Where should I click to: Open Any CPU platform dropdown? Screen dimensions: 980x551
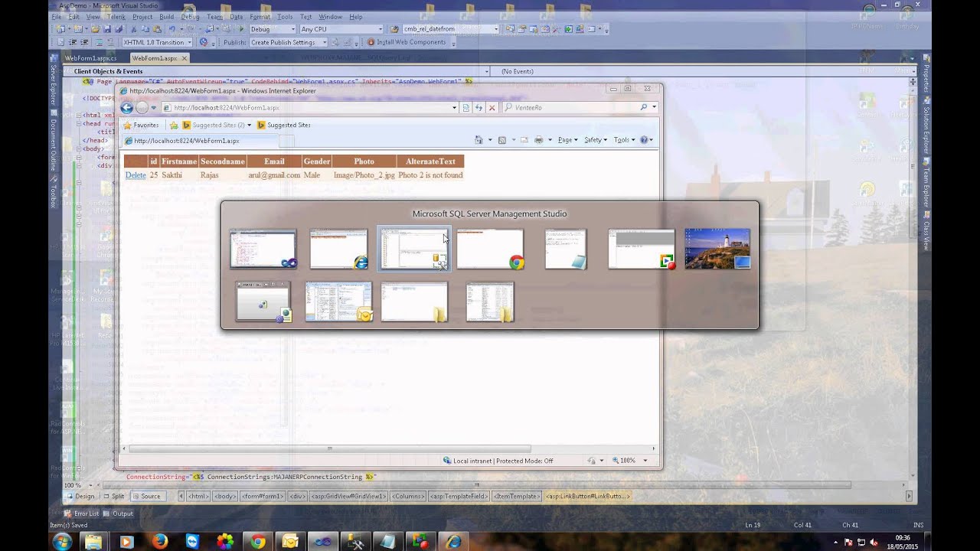tap(341, 29)
